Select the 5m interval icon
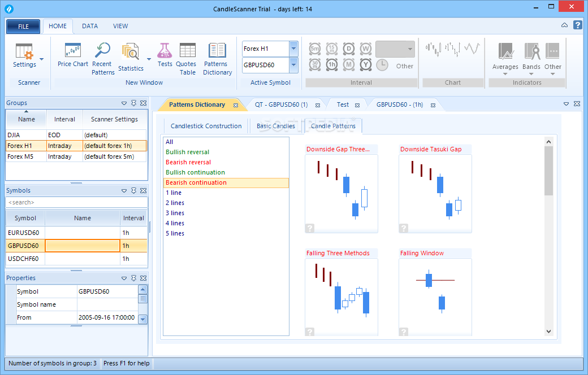Viewport: 588px width, 375px height. [x=315, y=49]
